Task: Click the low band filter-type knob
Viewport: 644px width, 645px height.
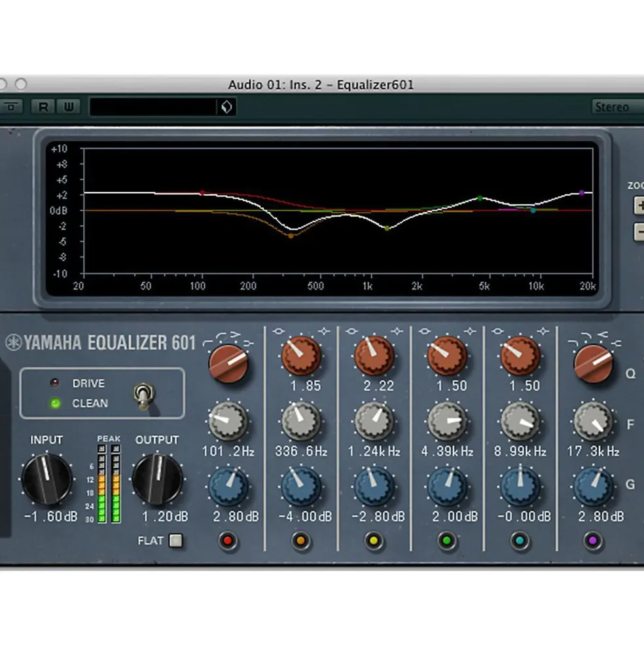Action: pyautogui.click(x=228, y=363)
